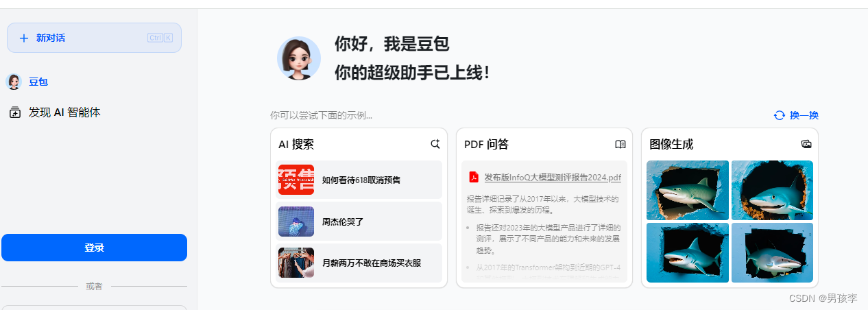Image resolution: width=868 pixels, height=310 pixels.
Task: Open 发布版InfoQ大模型测评报告2024.pdf link
Action: click(x=553, y=178)
